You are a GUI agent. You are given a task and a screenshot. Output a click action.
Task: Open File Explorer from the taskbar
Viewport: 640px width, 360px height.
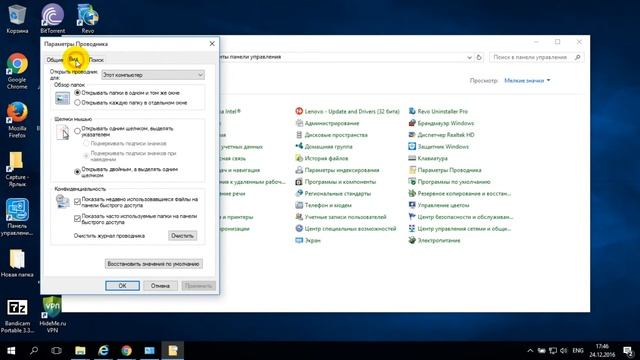pos(80,351)
